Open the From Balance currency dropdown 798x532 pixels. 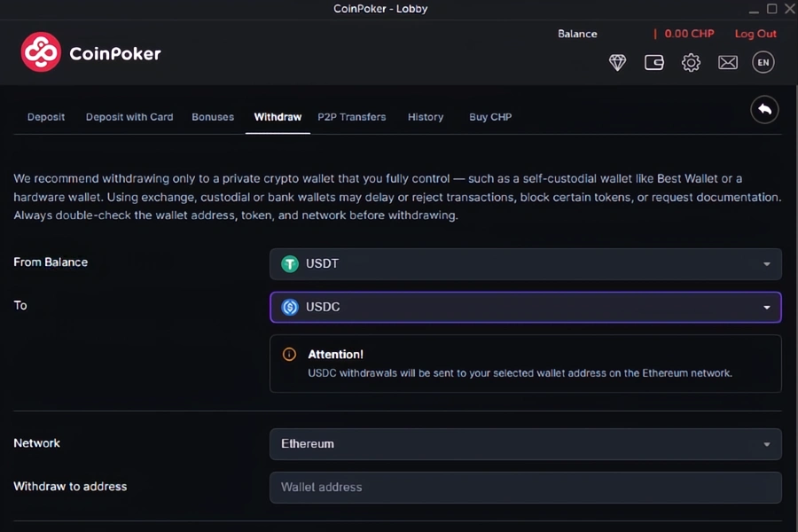(525, 263)
